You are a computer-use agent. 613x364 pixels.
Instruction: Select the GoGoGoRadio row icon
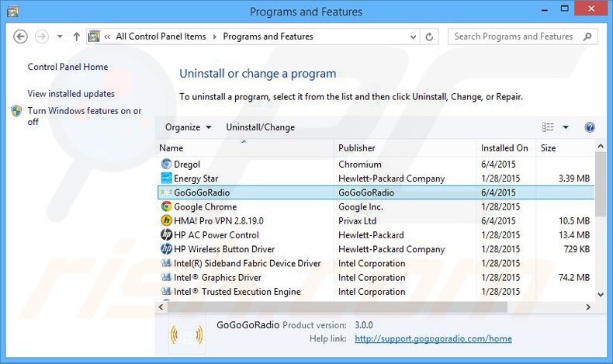pyautogui.click(x=166, y=192)
